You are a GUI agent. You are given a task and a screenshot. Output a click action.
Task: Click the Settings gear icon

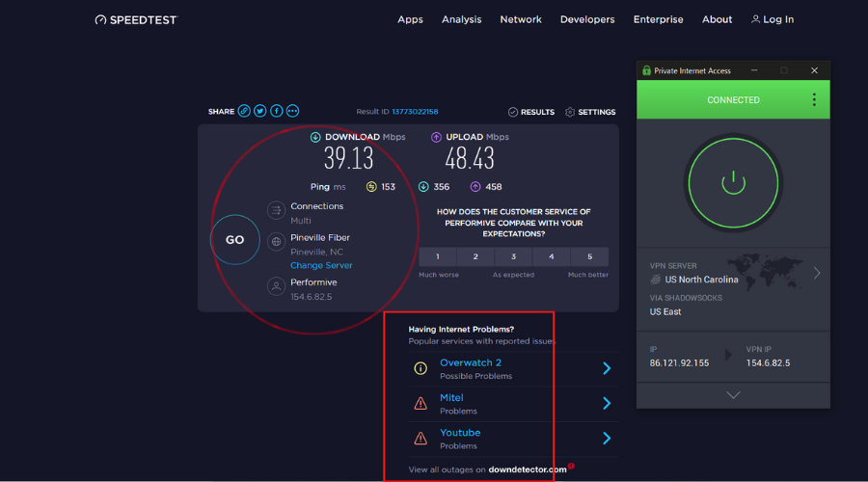pos(570,113)
